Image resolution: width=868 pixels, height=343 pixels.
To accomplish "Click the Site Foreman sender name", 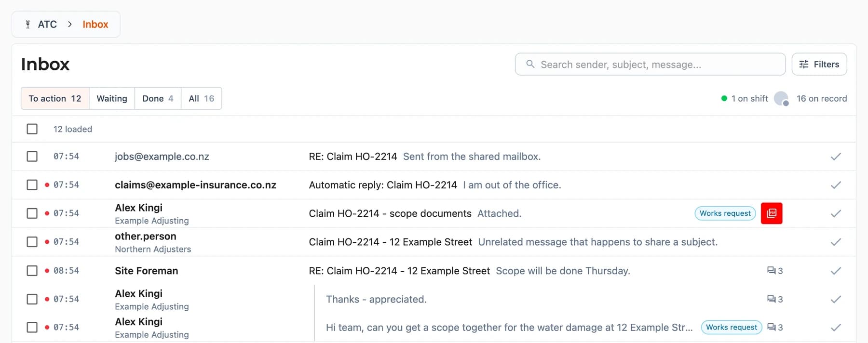I will click(x=147, y=271).
